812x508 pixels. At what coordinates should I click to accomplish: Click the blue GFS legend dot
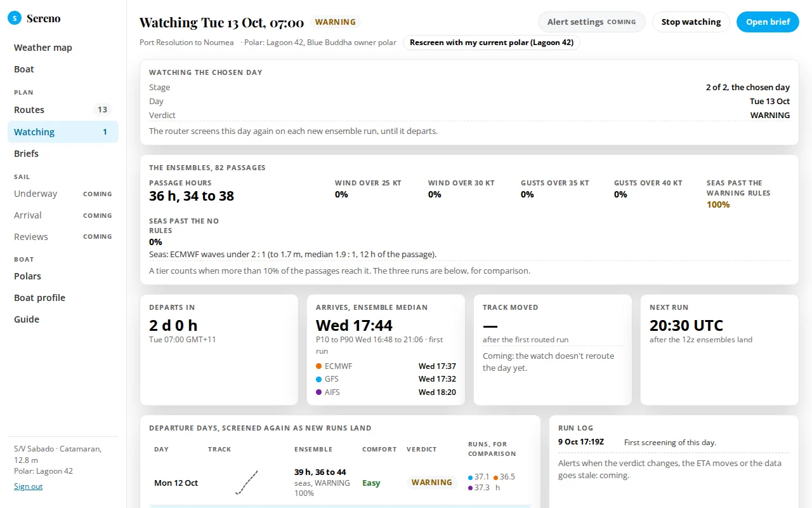pos(318,379)
